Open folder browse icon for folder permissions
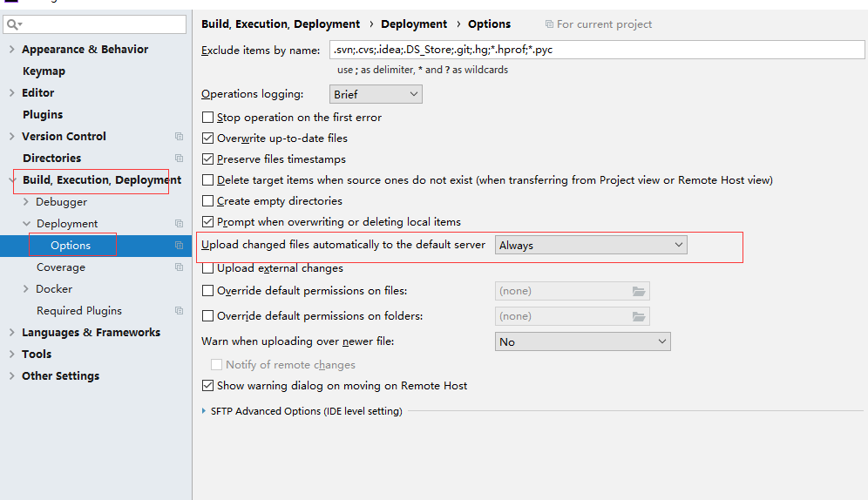The width and height of the screenshot is (868, 500). [639, 316]
